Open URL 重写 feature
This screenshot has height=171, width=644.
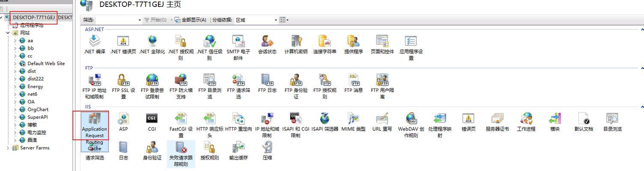click(x=382, y=122)
